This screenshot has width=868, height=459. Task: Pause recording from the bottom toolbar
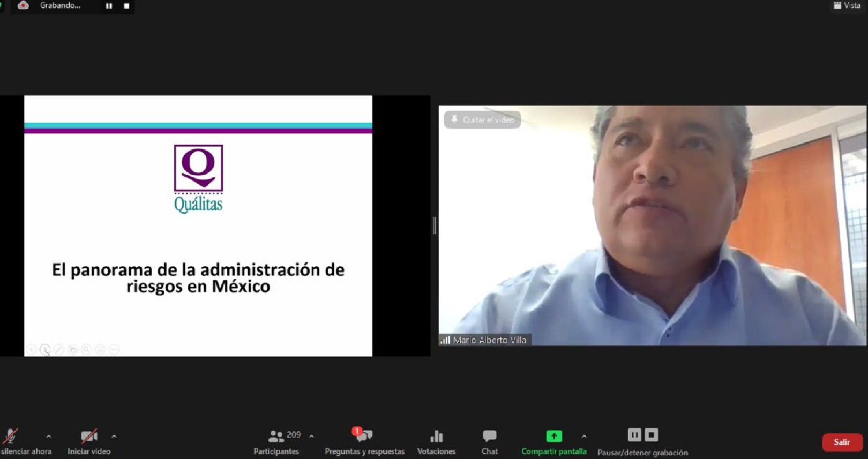click(634, 435)
